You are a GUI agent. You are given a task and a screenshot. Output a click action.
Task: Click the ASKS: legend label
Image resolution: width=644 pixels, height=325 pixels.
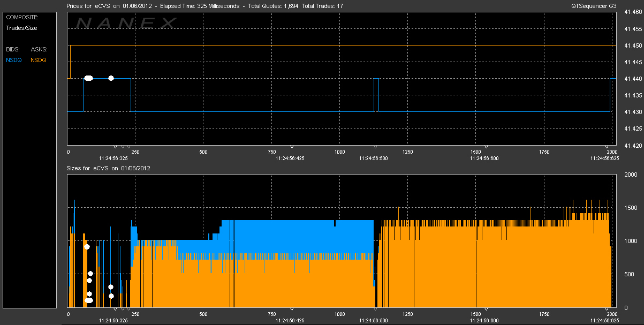click(39, 49)
